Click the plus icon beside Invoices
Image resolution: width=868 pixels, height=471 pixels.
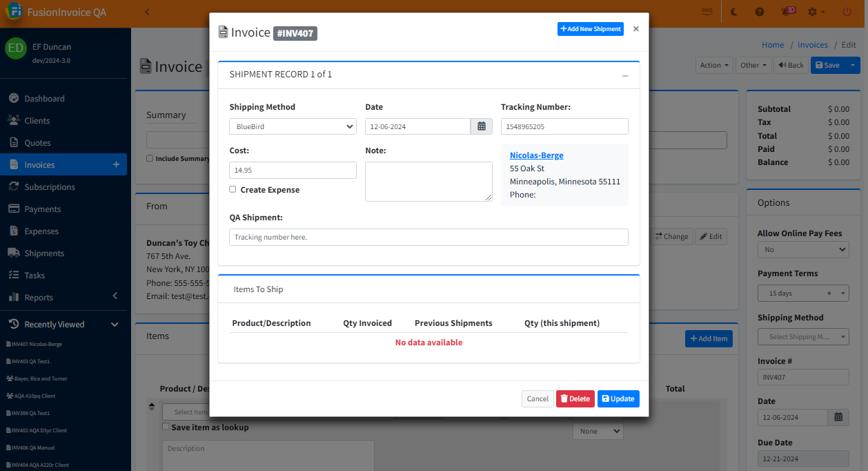(116, 164)
